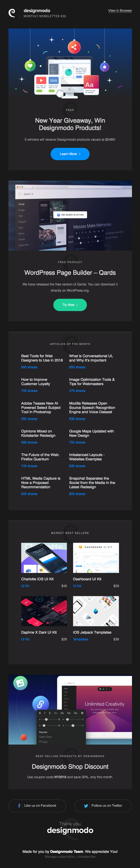Click the designmodo logo icon in header
The width and height of the screenshot is (140, 868).
point(12,13)
